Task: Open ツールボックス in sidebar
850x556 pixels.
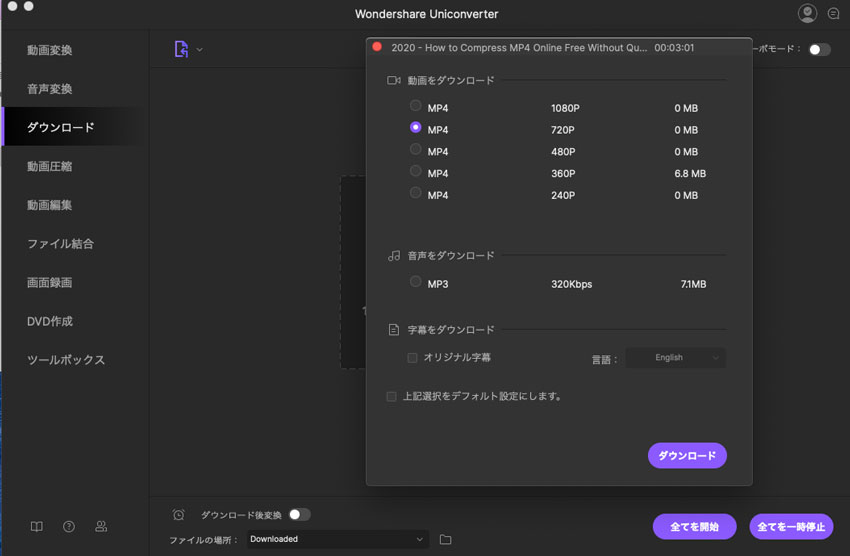Action: click(66, 360)
